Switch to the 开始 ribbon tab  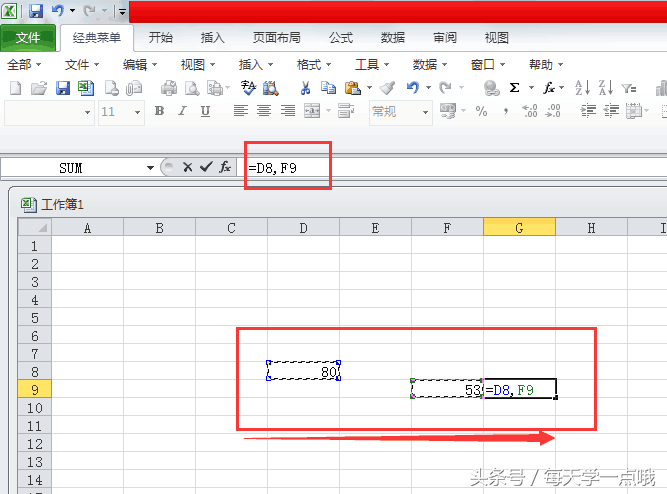tap(160, 38)
